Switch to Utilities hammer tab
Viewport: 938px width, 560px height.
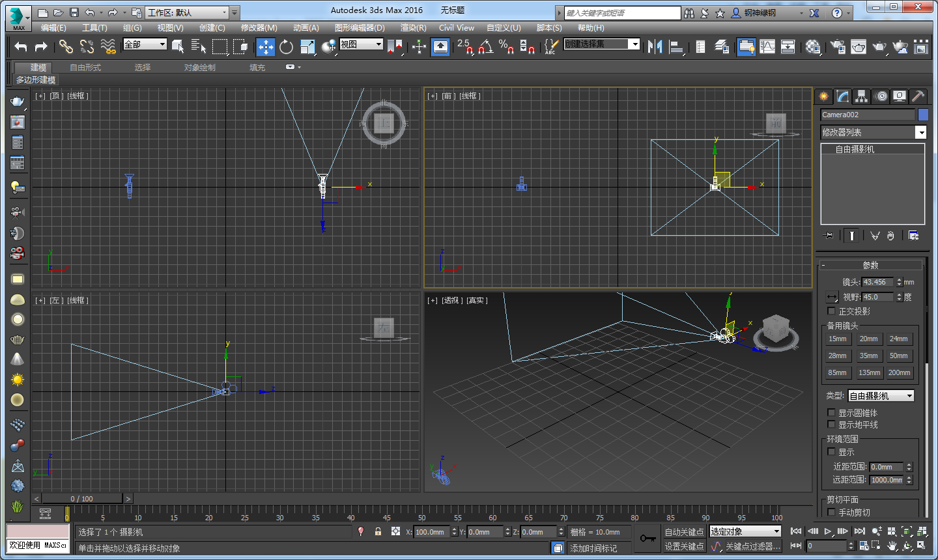click(918, 96)
